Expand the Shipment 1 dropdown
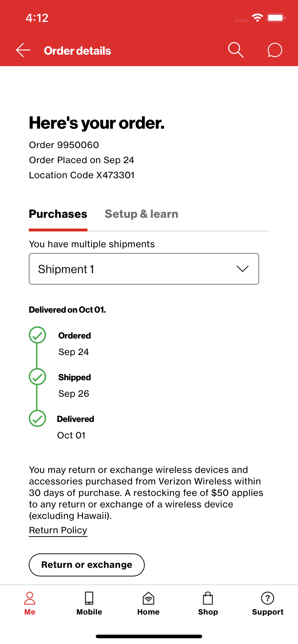 [144, 269]
